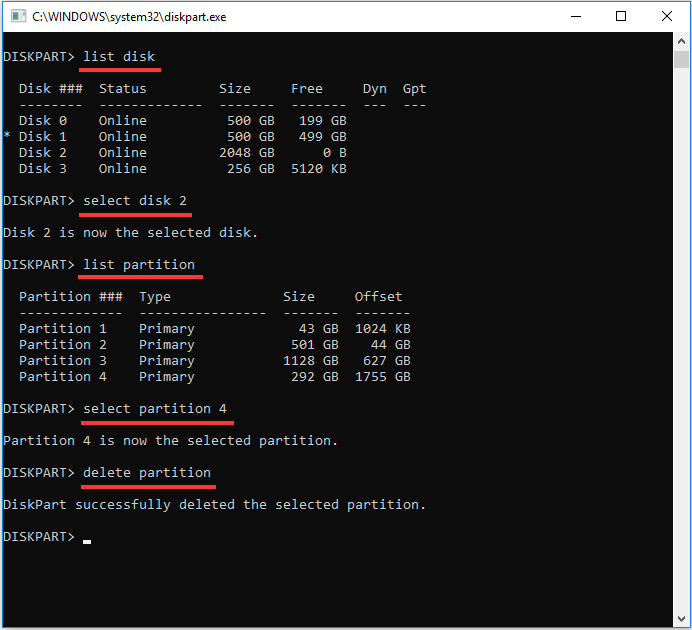
Task: Click the Partition 4 row label
Action: [x=63, y=377]
